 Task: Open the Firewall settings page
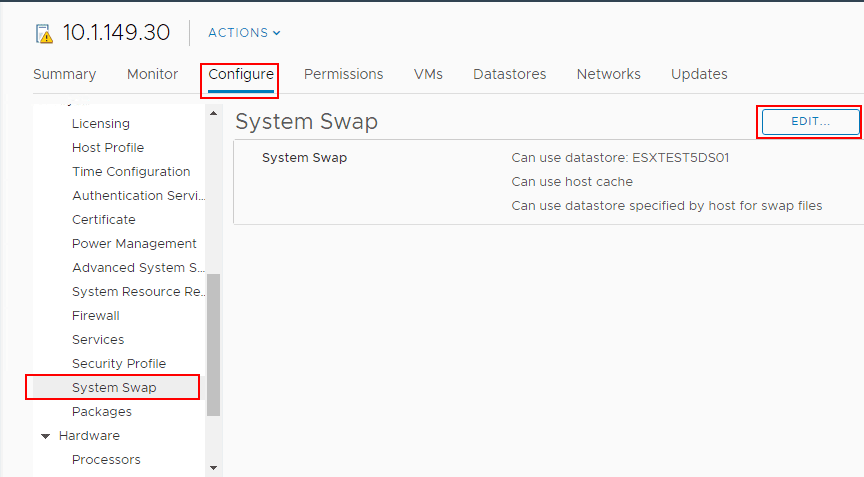click(x=95, y=316)
